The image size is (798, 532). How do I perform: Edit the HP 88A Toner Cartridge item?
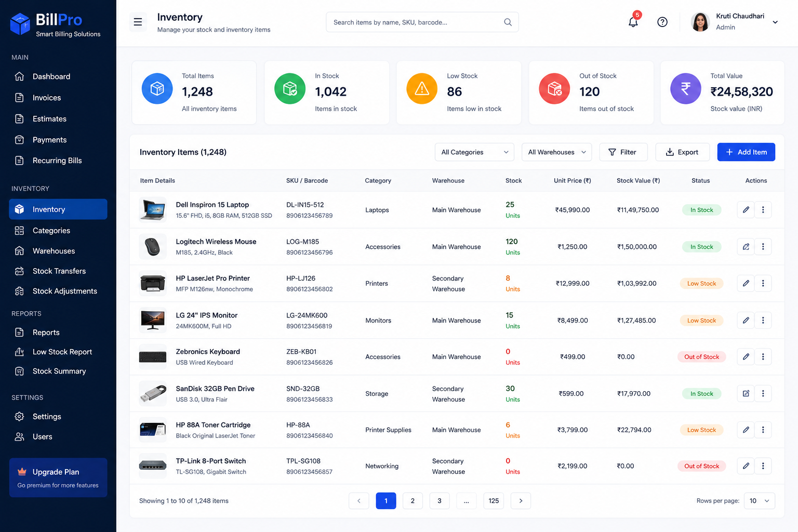[x=746, y=430]
